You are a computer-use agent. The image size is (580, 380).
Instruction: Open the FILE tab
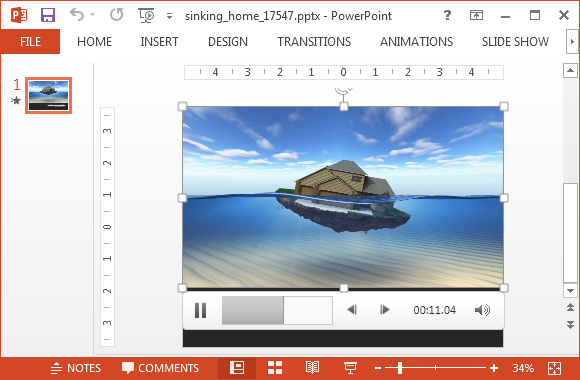point(30,41)
